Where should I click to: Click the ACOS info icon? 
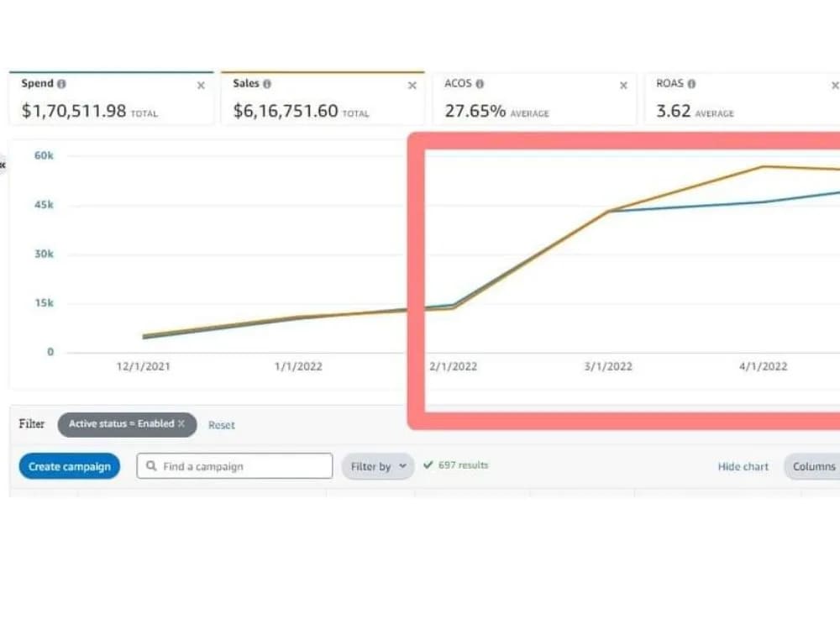coord(479,84)
